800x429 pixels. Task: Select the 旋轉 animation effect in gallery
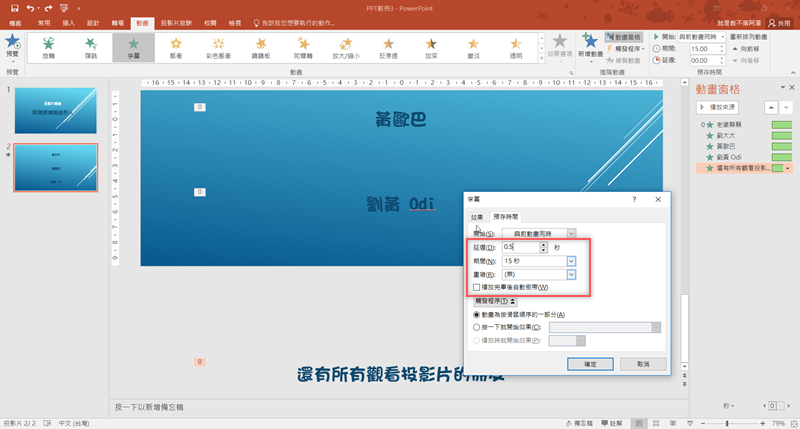tap(50, 47)
